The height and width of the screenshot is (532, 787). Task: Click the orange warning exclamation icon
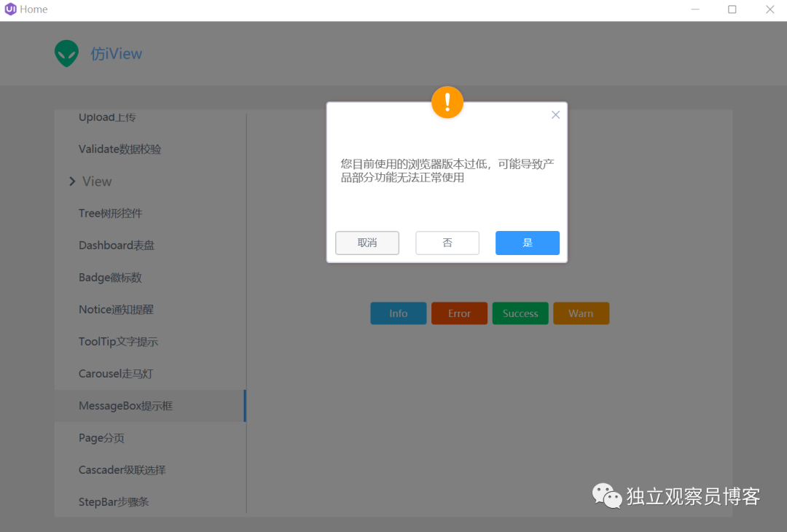click(447, 102)
